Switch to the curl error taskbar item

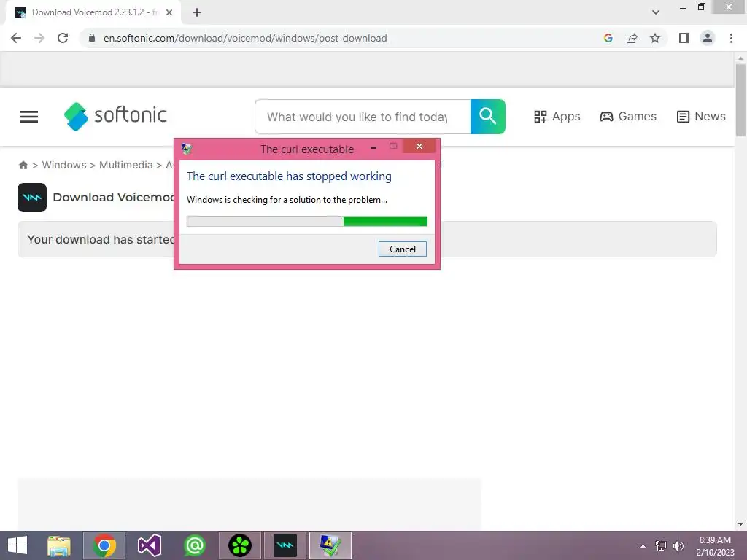pos(330,545)
